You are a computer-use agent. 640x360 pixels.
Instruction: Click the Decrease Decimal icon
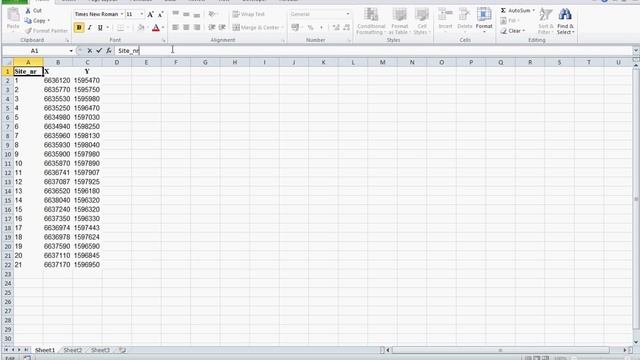coord(347,28)
